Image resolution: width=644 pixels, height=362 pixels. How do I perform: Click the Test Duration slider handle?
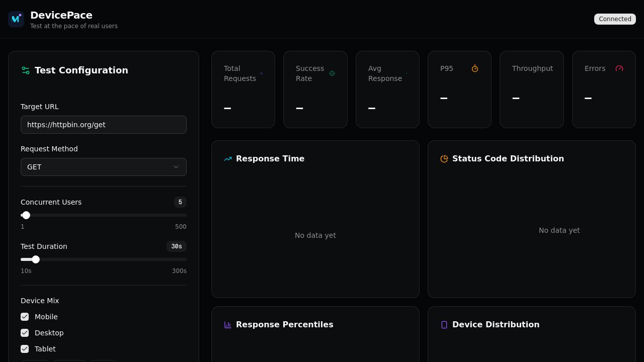[x=36, y=259]
